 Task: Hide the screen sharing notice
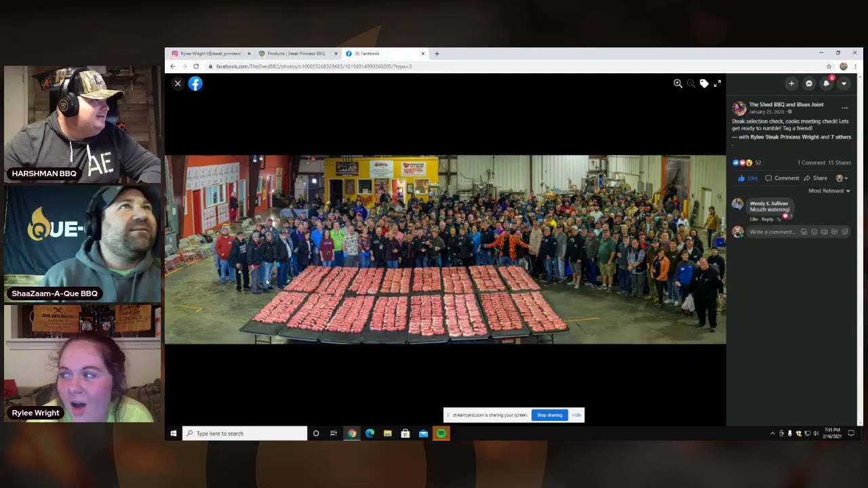point(576,415)
